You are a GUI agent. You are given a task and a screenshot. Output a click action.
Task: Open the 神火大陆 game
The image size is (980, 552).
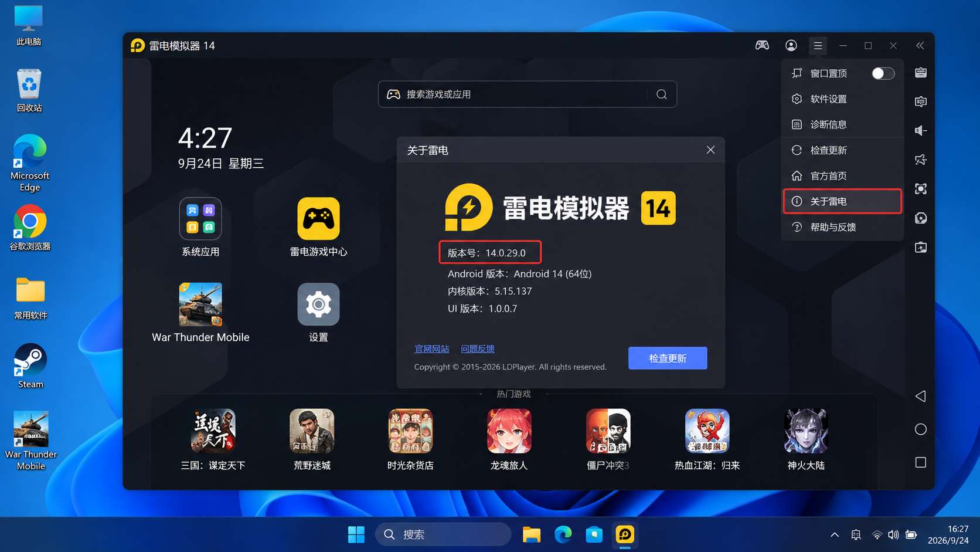point(806,440)
